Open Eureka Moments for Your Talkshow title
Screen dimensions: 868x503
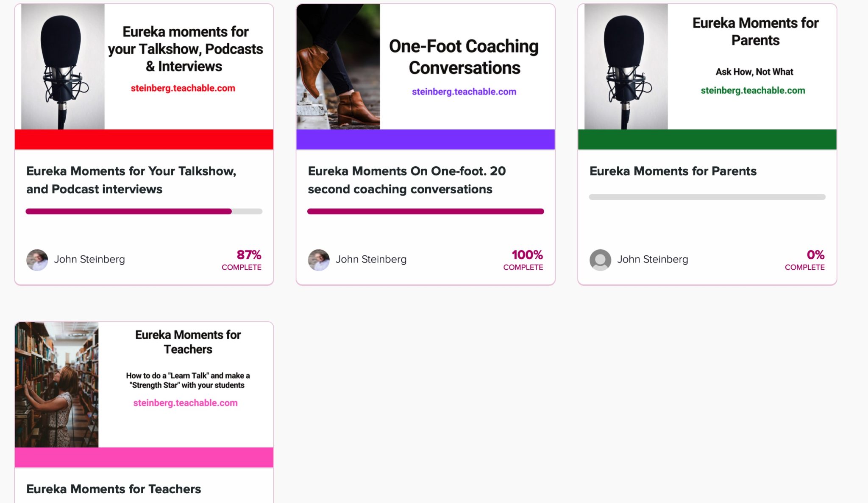pyautogui.click(x=131, y=180)
